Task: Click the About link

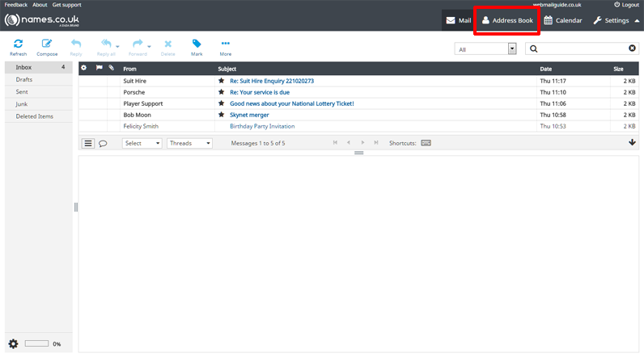Action: tap(40, 5)
